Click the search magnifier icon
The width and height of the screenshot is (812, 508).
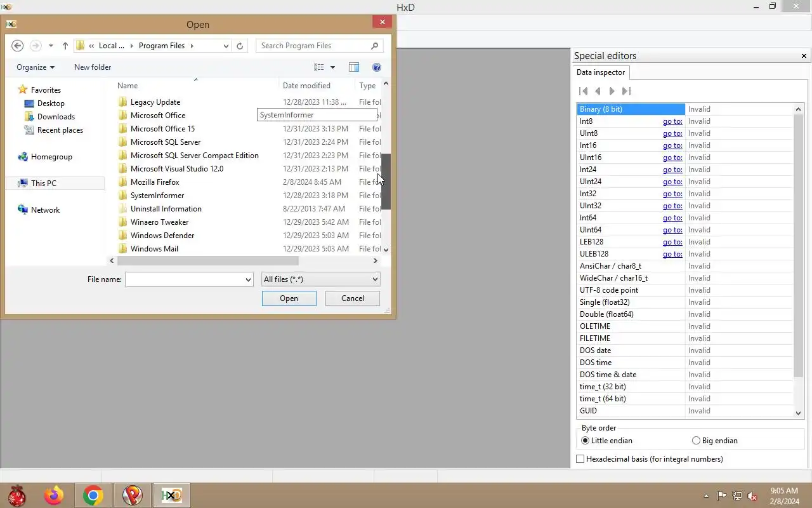click(x=374, y=46)
